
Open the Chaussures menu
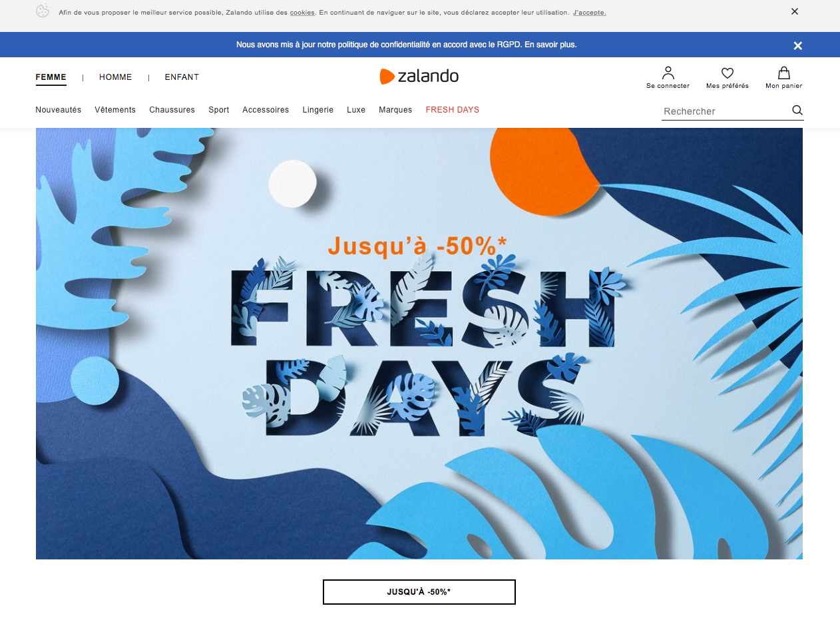click(x=172, y=110)
